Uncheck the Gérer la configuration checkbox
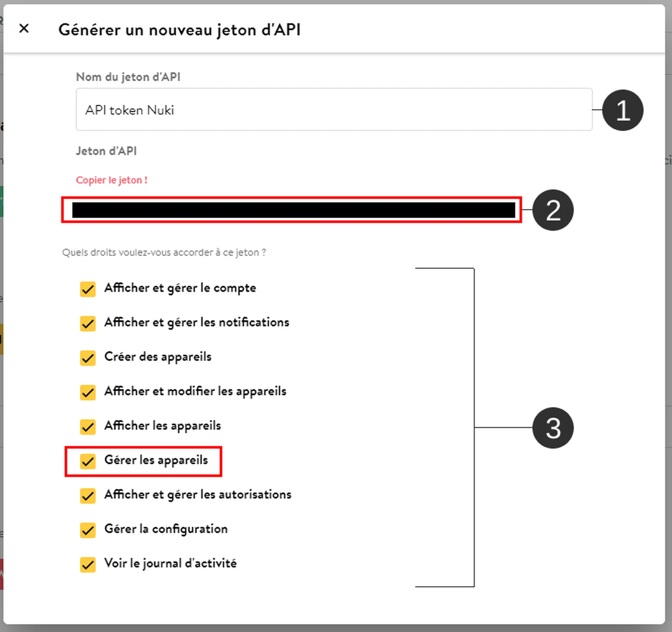This screenshot has width=672, height=632. click(88, 530)
